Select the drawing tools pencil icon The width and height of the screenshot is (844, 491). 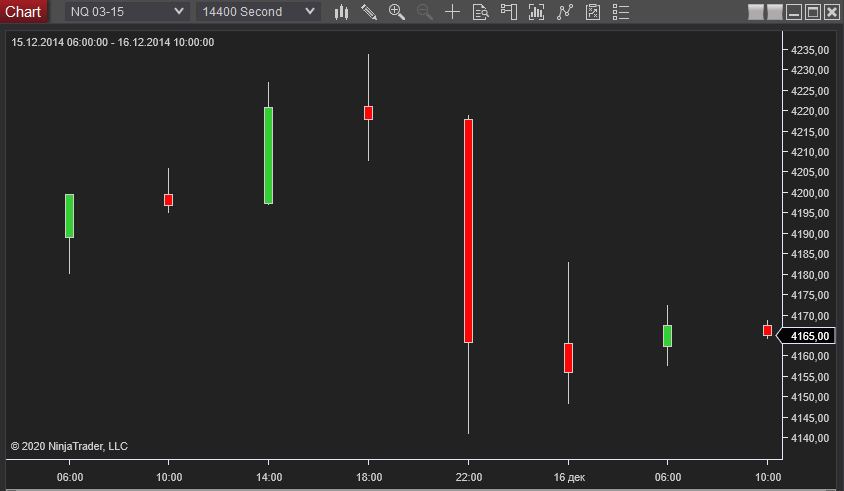369,12
